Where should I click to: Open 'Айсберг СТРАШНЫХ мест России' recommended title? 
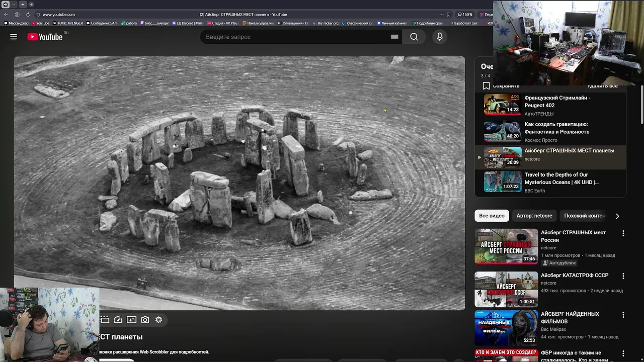click(x=573, y=236)
